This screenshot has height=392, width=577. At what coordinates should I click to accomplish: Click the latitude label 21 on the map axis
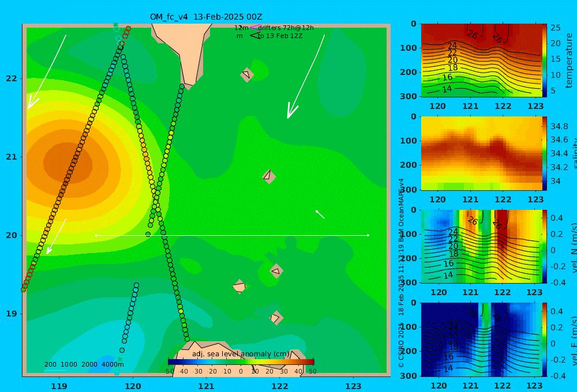(x=12, y=157)
